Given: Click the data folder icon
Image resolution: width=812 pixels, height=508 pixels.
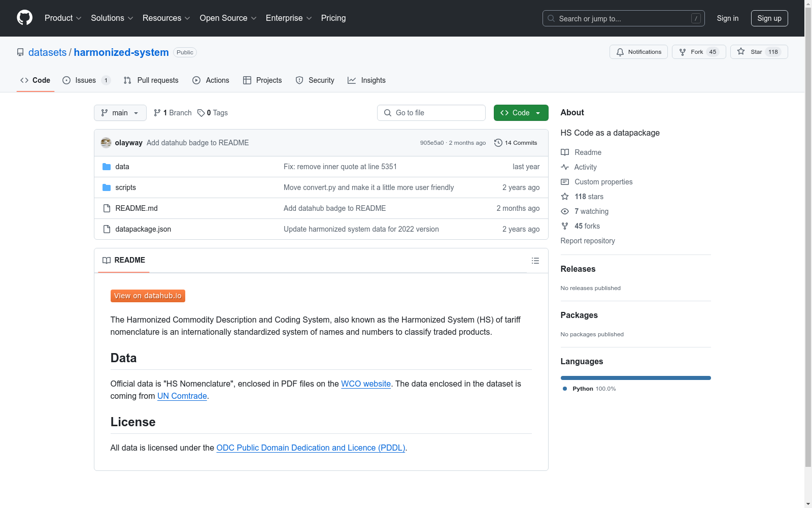Looking at the screenshot, I should tap(107, 167).
